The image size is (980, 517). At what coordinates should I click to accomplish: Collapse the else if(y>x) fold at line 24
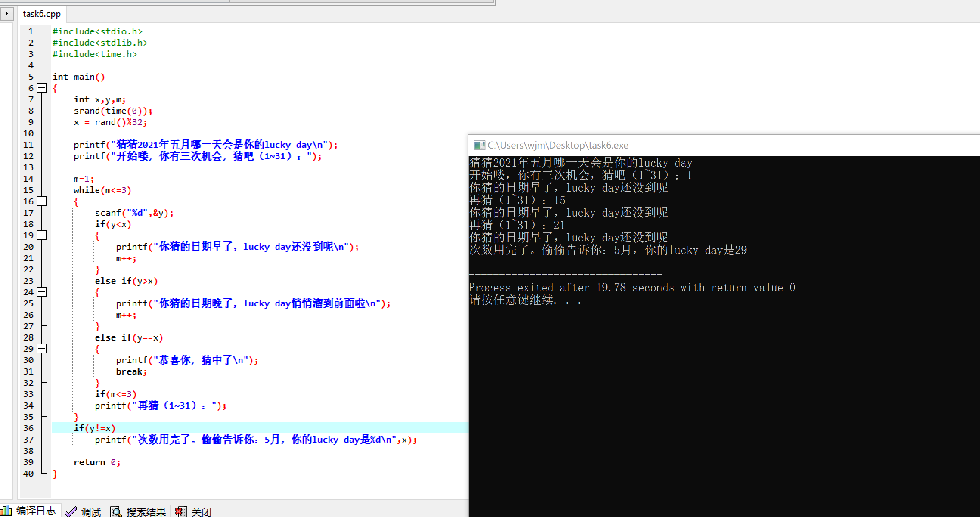click(x=42, y=292)
